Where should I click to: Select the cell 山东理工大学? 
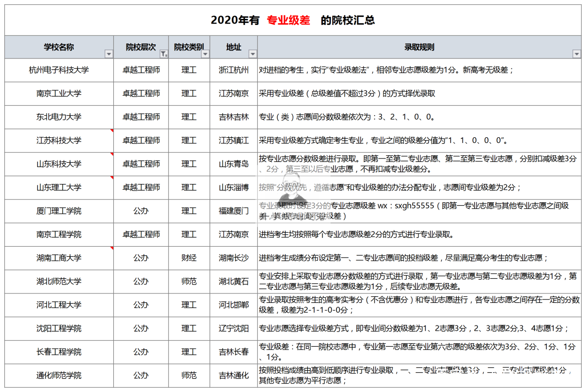click(59, 188)
